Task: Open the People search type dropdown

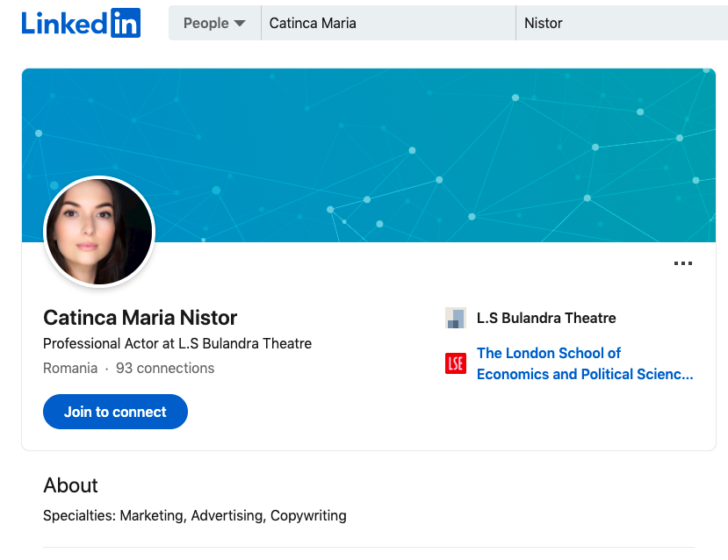Action: tap(214, 23)
